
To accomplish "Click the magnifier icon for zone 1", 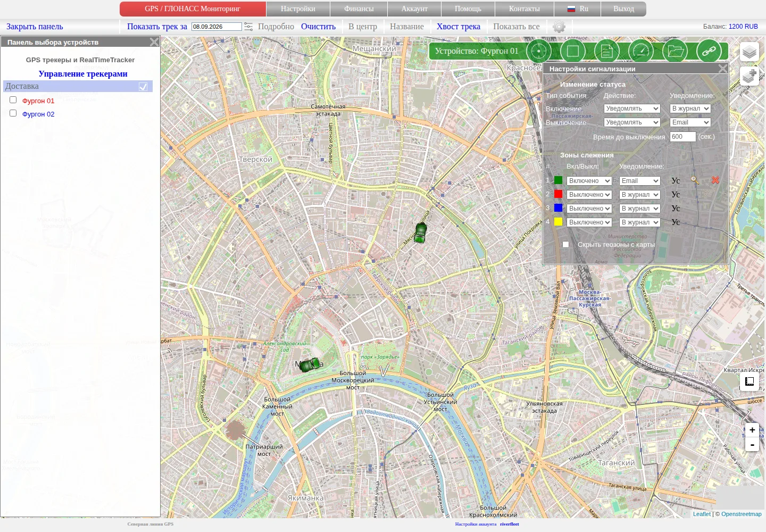I will [695, 180].
